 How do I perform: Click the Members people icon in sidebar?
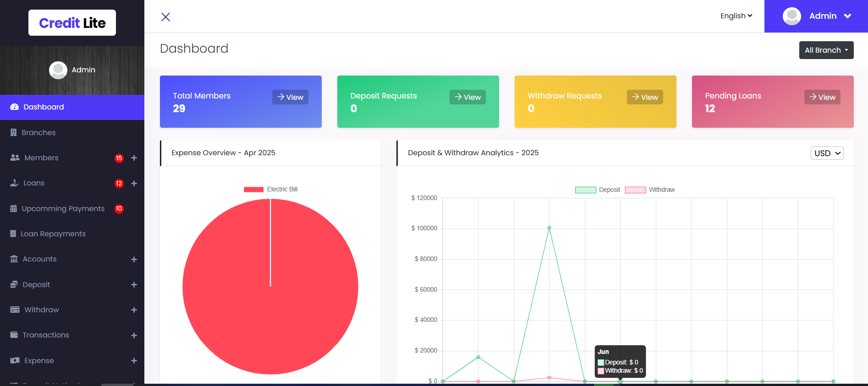tap(15, 158)
